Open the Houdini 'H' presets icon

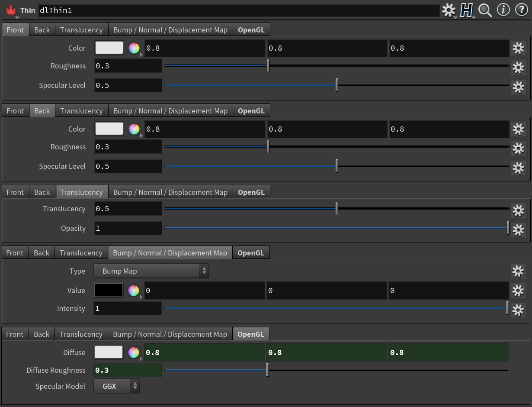point(466,10)
